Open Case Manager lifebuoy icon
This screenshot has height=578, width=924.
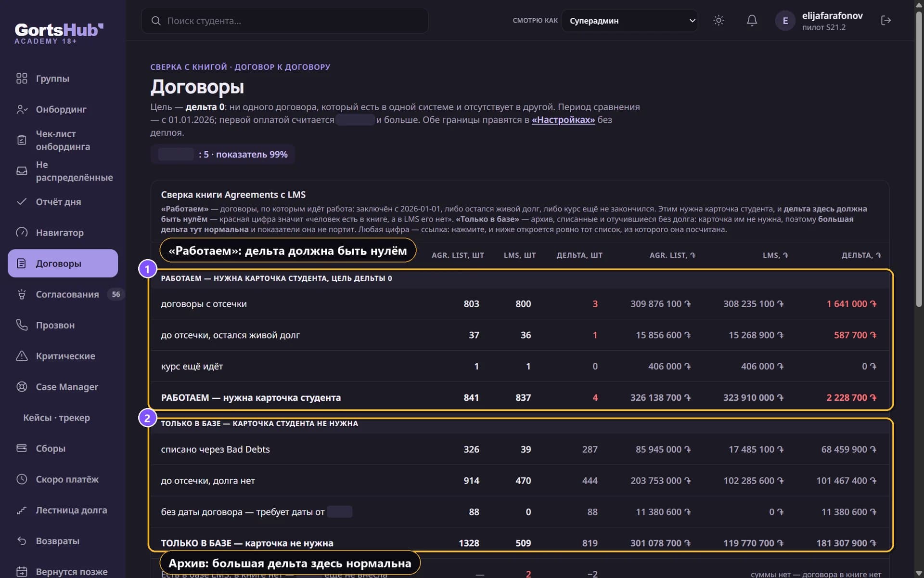pos(22,387)
